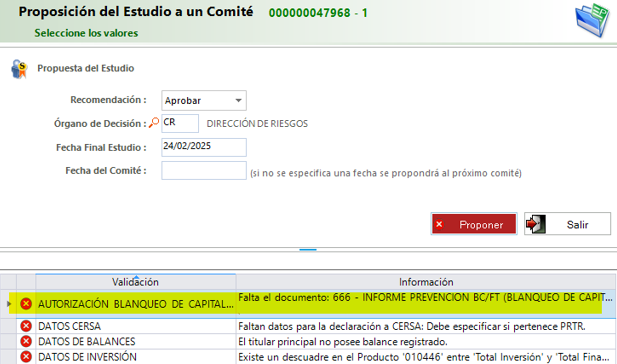This screenshot has width=617, height=364.
Task: Click 'El titular principal no posee balance' cell
Action: [426, 341]
